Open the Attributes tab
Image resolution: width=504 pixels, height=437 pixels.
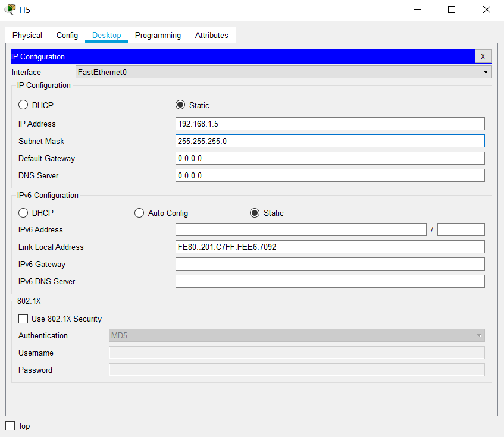(211, 35)
